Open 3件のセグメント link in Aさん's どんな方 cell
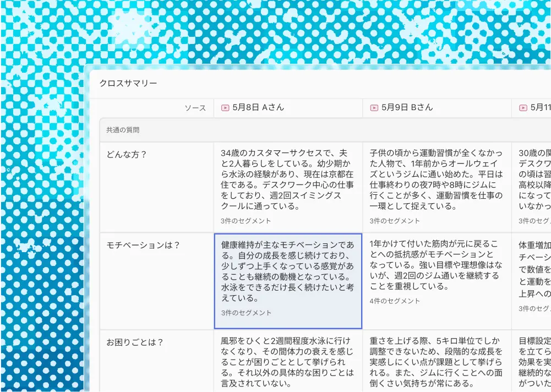551x392 pixels. pos(246,221)
